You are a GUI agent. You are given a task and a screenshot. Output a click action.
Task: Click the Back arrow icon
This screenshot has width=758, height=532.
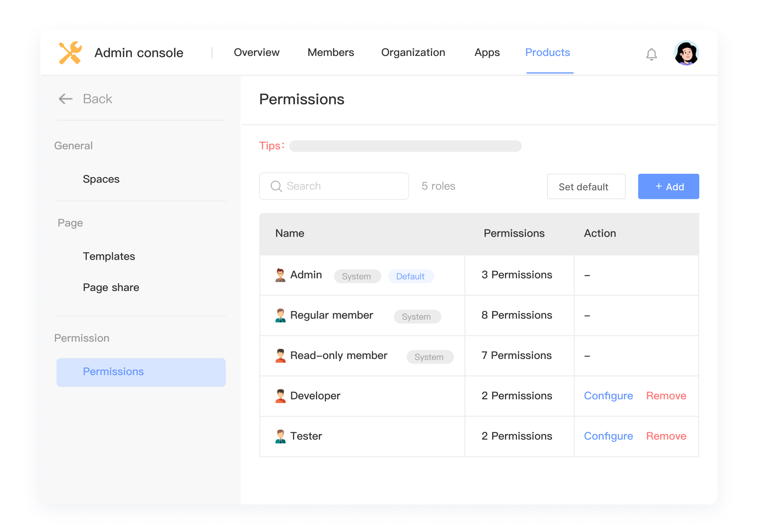pos(65,99)
